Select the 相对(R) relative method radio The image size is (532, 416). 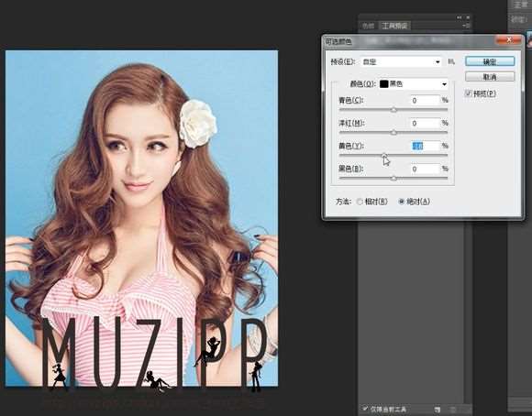click(x=360, y=202)
